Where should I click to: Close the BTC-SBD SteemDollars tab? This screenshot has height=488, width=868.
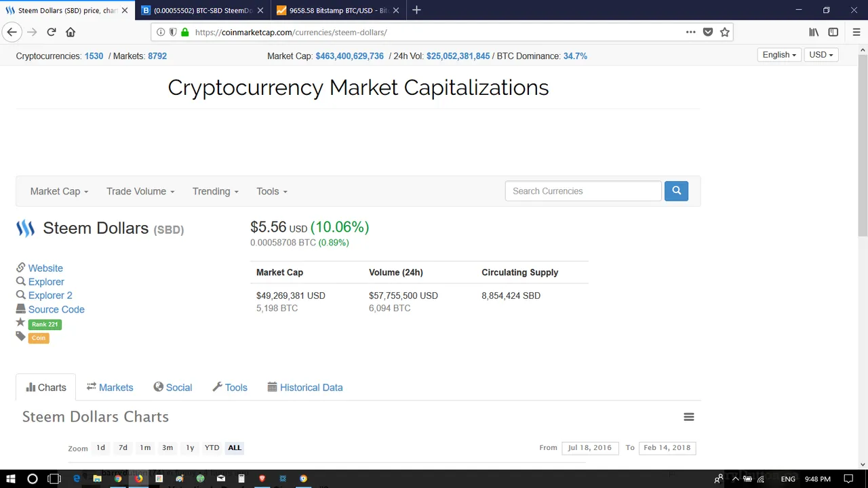(x=260, y=10)
